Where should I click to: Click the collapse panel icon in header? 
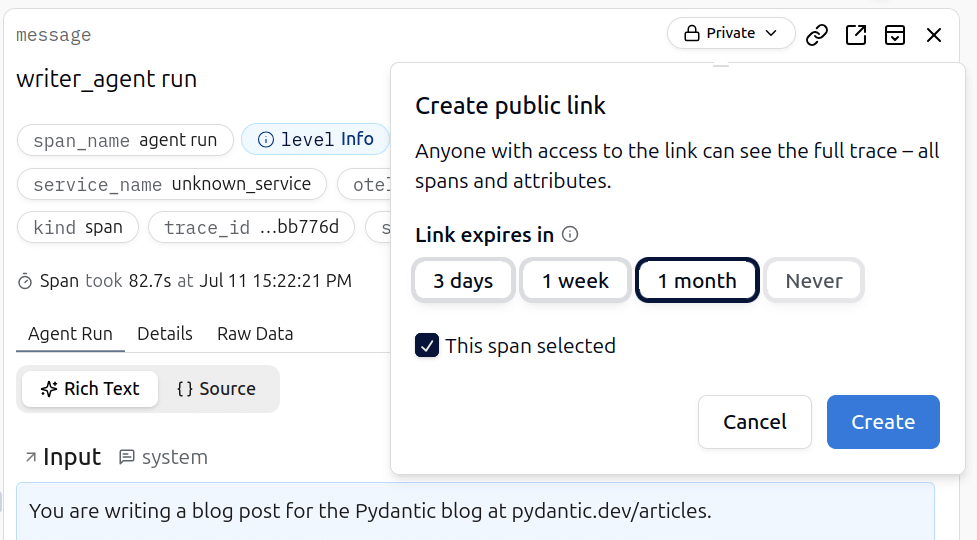click(895, 35)
